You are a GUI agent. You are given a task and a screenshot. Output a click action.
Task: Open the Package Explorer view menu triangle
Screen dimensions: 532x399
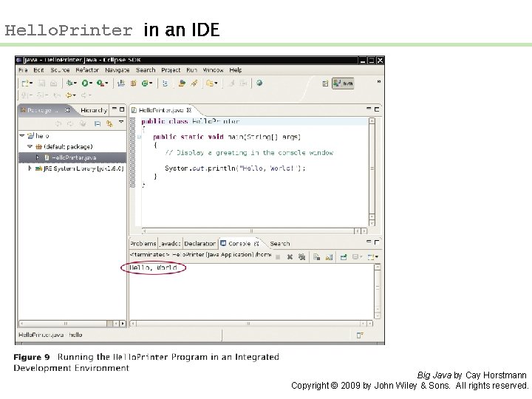(121, 121)
